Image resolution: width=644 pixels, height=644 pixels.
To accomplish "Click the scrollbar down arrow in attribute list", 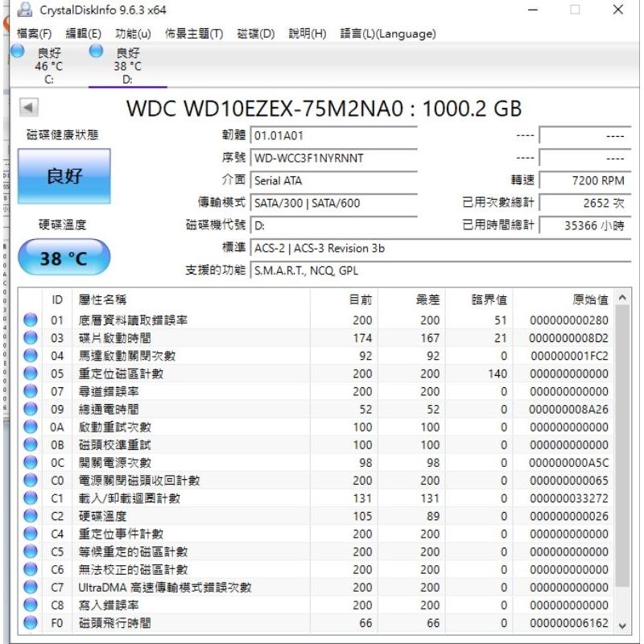I will point(622,625).
